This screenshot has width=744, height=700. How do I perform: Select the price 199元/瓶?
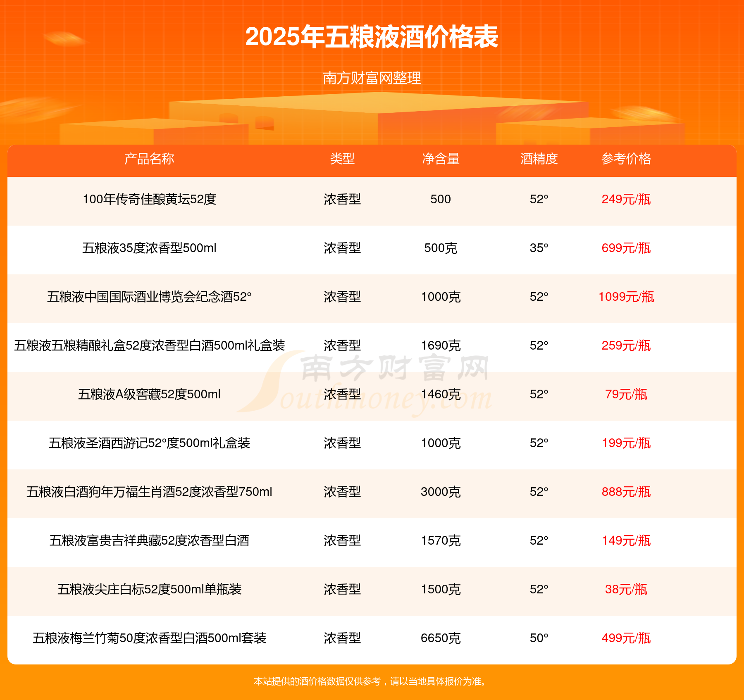point(626,443)
